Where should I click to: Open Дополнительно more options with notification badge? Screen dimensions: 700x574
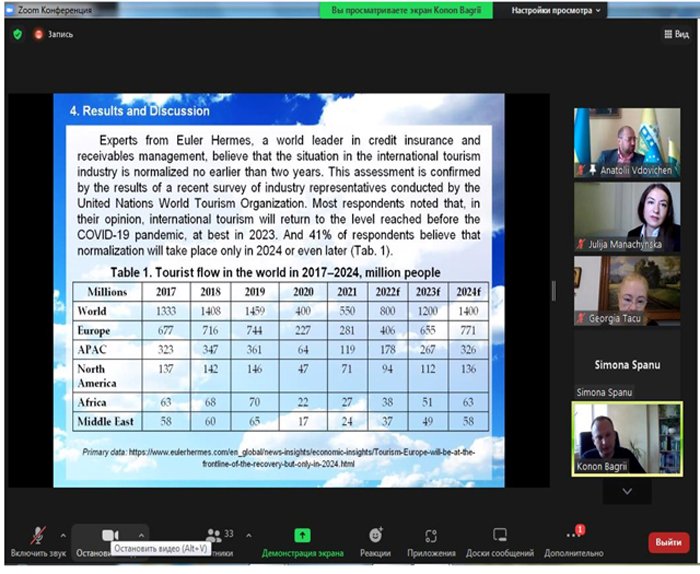(575, 533)
